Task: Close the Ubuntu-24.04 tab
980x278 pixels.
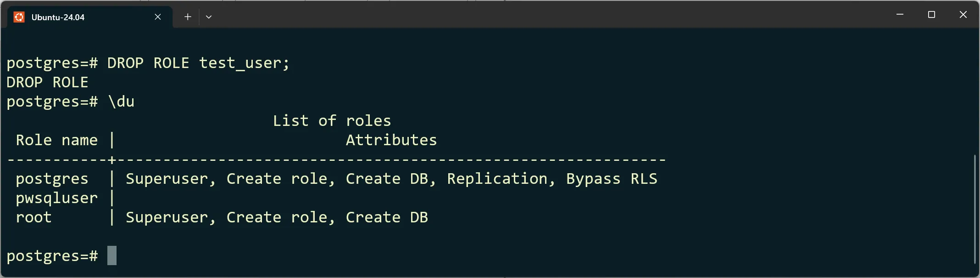Action: pyautogui.click(x=158, y=17)
